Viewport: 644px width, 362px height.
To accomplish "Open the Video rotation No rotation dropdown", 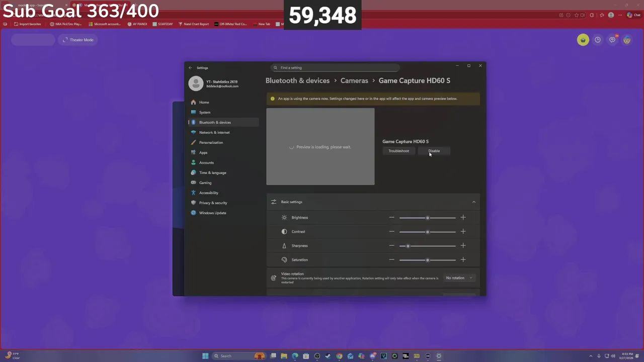I will point(459,278).
